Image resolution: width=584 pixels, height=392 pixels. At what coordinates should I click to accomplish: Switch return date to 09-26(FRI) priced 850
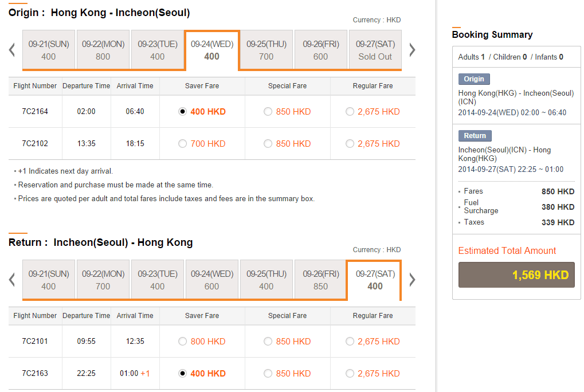(321, 280)
